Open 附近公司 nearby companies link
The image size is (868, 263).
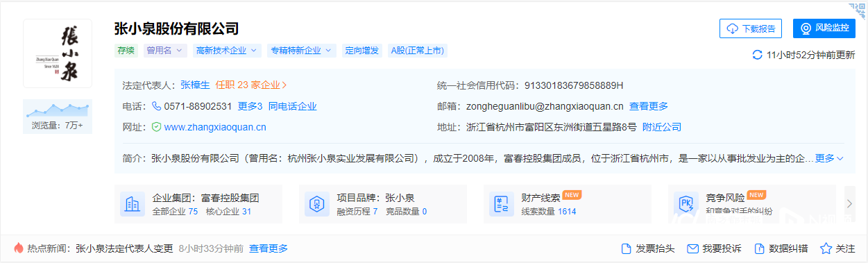click(x=662, y=127)
